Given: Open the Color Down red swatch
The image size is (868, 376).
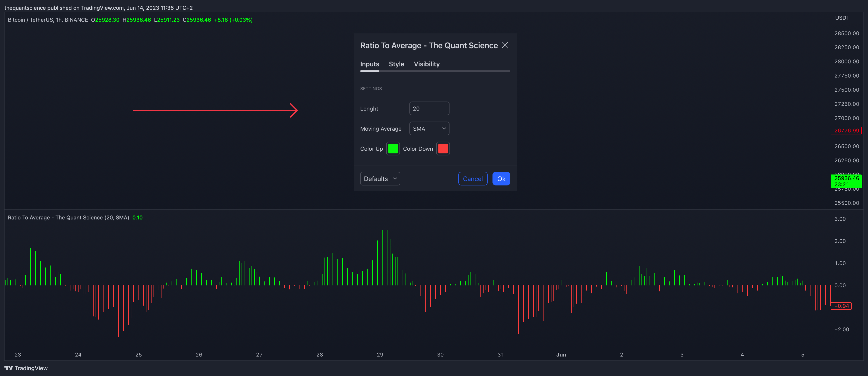Looking at the screenshot, I should pos(443,148).
